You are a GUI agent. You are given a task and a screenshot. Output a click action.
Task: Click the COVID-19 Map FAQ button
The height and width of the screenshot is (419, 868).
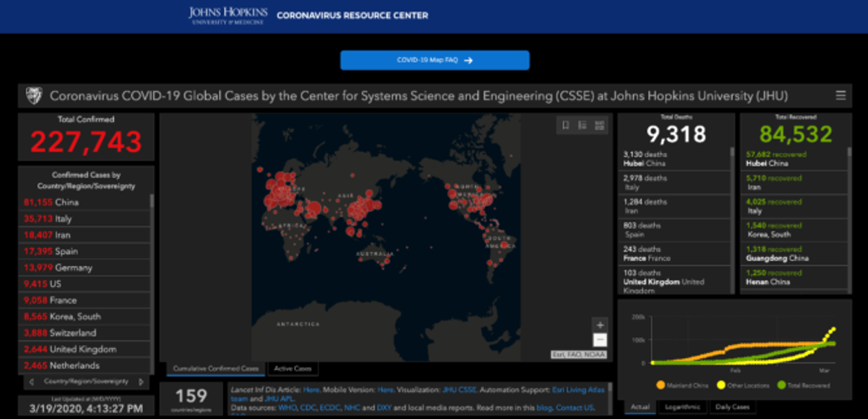434,61
